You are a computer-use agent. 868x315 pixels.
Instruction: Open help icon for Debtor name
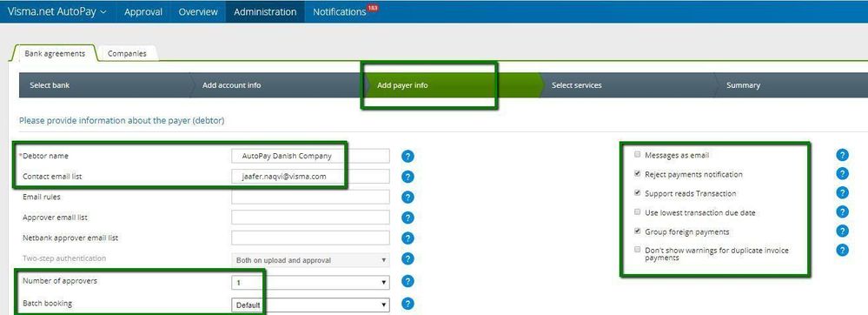[407, 157]
